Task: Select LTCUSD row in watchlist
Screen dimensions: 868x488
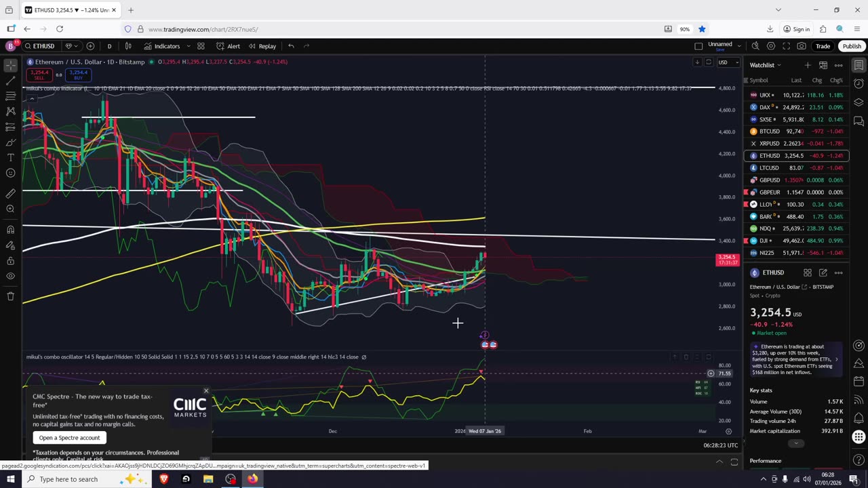Action: [796, 168]
